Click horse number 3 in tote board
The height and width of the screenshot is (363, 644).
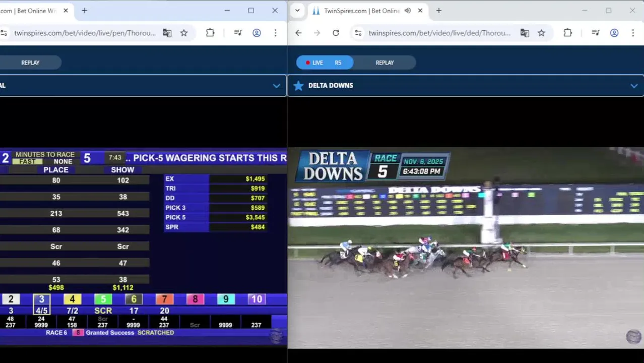click(x=42, y=299)
